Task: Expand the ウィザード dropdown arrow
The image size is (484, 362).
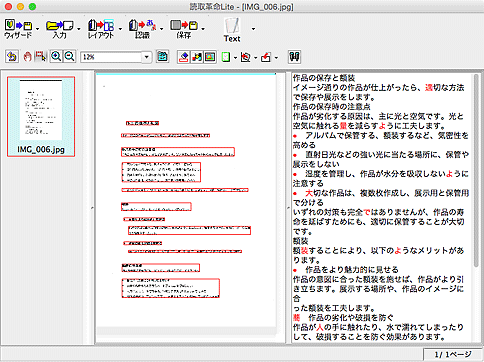Action: [37, 29]
